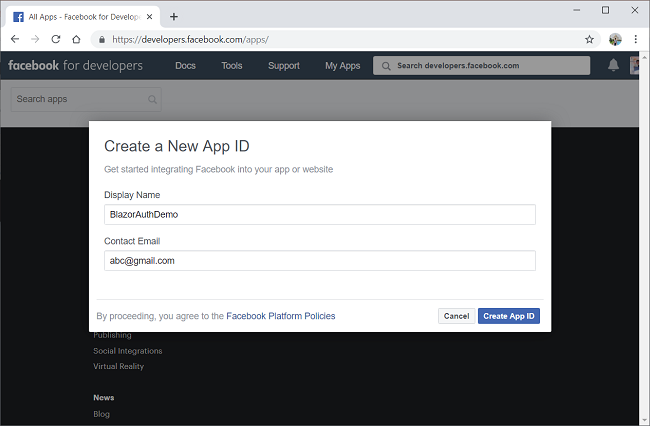Open the notifications bell icon
This screenshot has width=650, height=426.
click(x=613, y=66)
